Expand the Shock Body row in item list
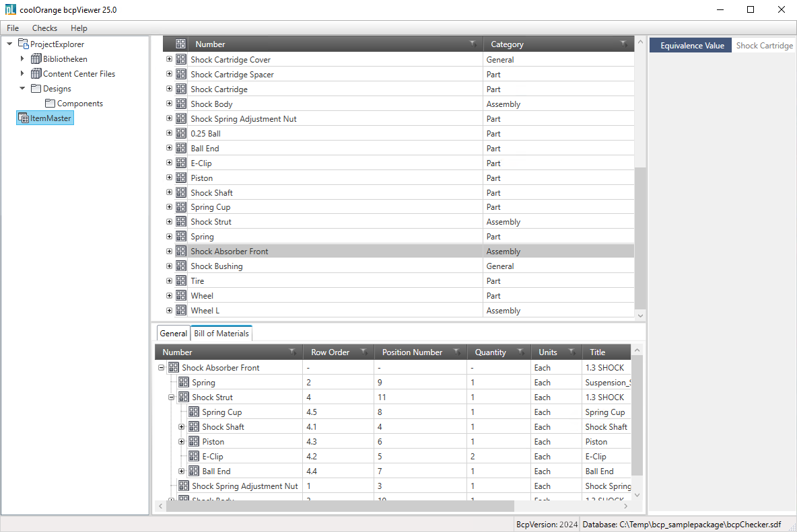The height and width of the screenshot is (532, 797). [169, 104]
